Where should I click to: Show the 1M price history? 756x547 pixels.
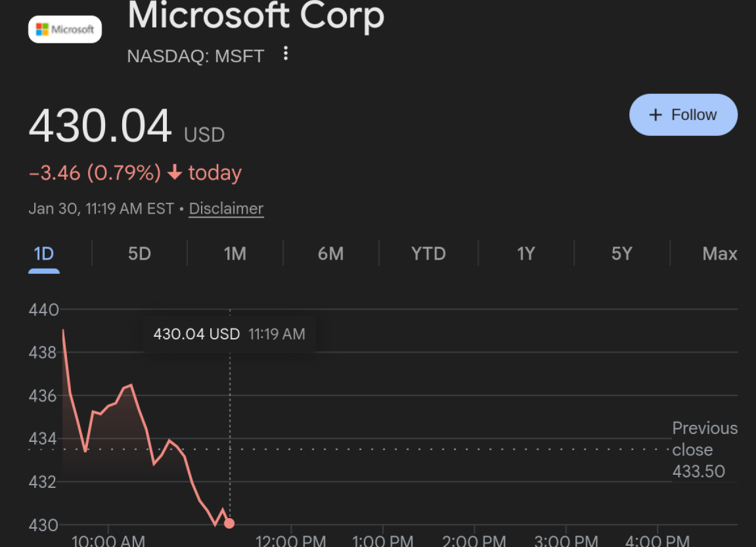[x=235, y=253]
